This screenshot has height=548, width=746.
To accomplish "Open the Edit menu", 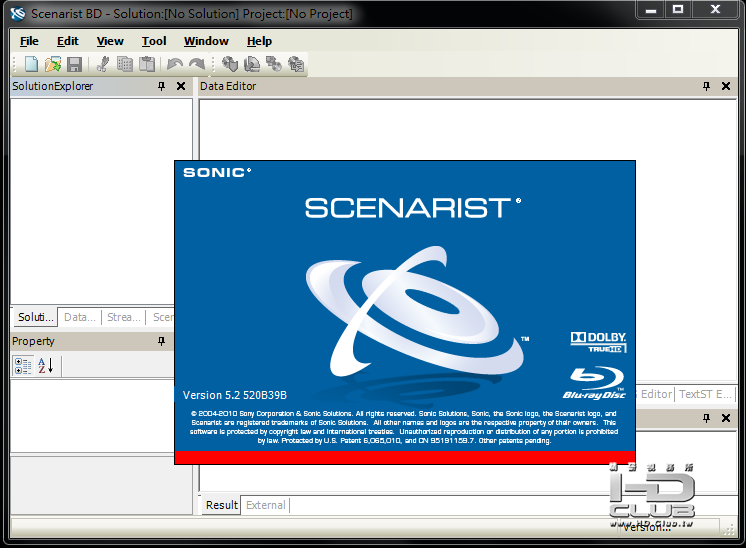I will (x=68, y=41).
